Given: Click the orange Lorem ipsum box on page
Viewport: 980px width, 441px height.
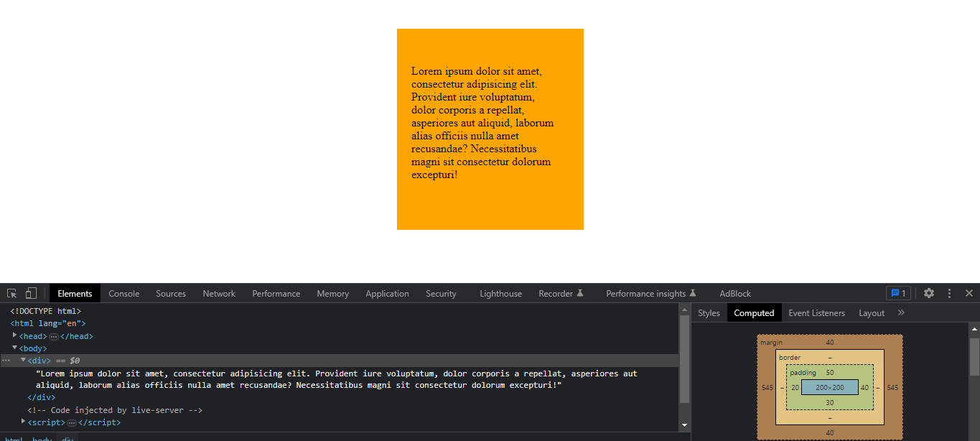Looking at the screenshot, I should click(x=490, y=129).
